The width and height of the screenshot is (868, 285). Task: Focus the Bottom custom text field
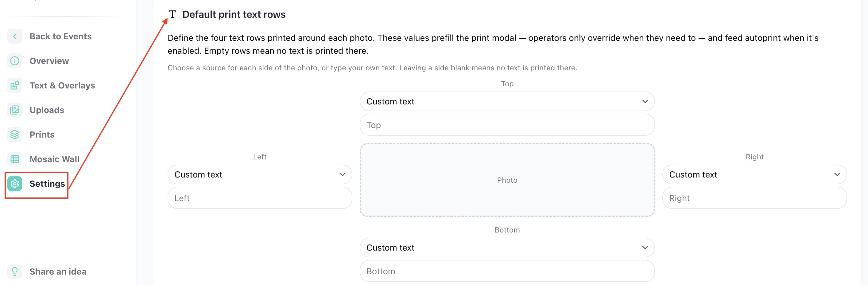click(x=507, y=271)
